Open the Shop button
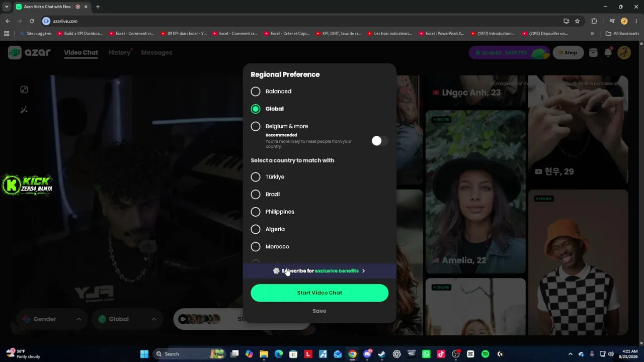Screen dimensions: 644x362 (x=567, y=52)
